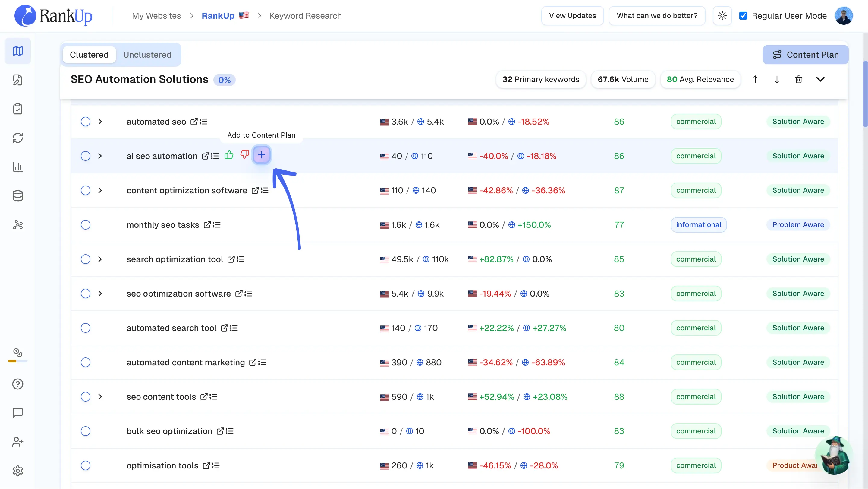Switch to the Unclustered tab
The width and height of the screenshot is (868, 489).
147,55
